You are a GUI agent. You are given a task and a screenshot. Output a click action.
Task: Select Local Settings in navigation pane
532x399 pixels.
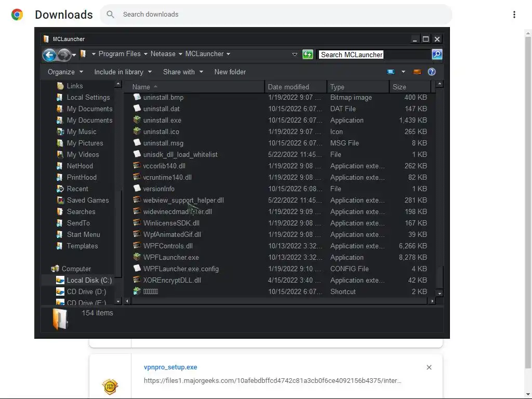coord(88,97)
